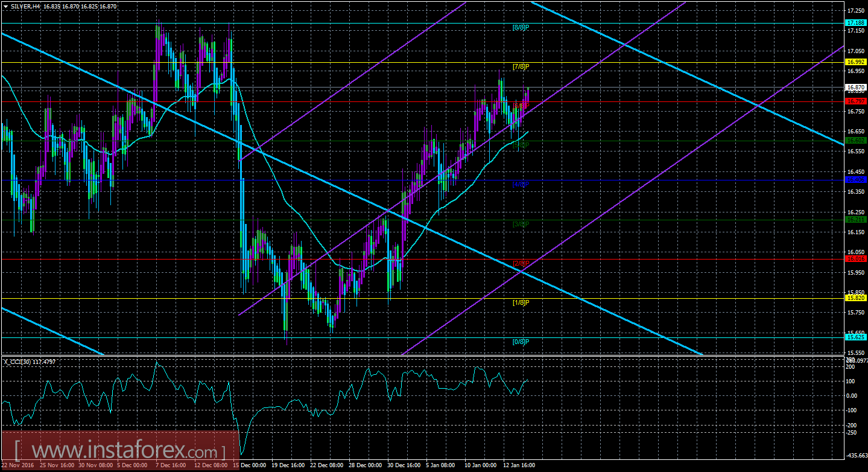The width and height of the screenshot is (868, 472).
Task: Click the green 16.602 price tag
Action: pyautogui.click(x=856, y=140)
